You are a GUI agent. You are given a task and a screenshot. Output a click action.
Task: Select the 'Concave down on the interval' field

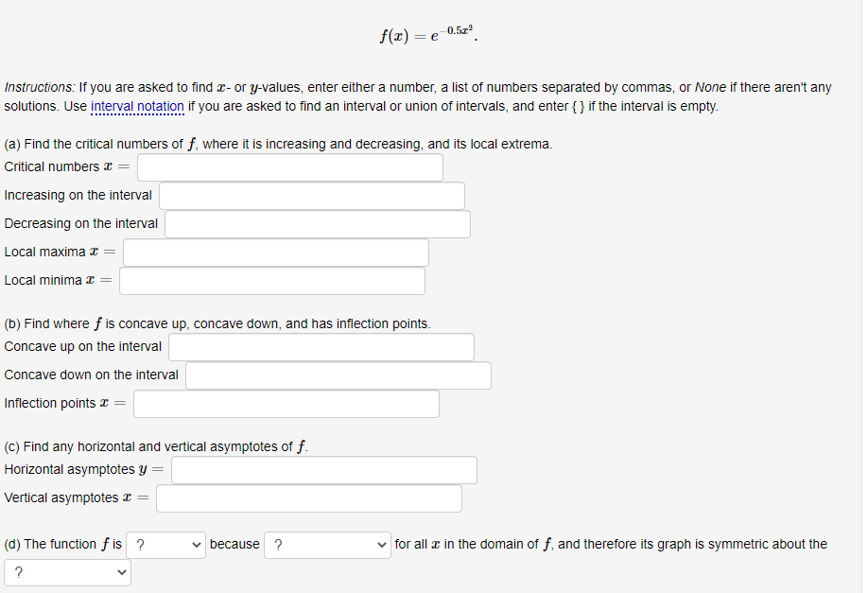[339, 375]
